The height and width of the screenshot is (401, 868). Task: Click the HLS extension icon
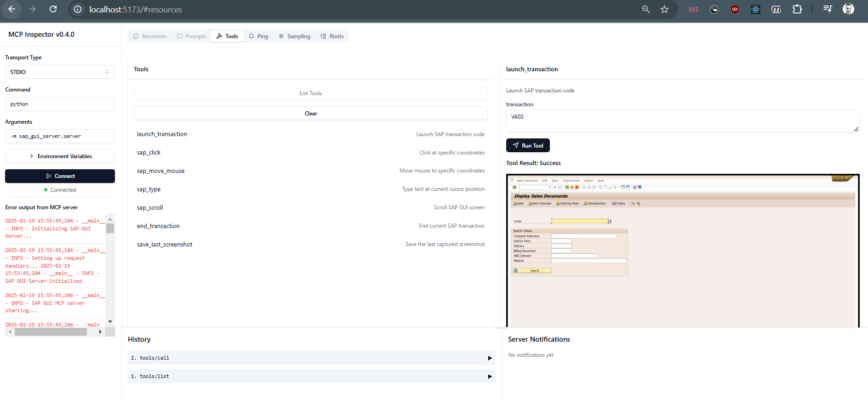pyautogui.click(x=693, y=9)
